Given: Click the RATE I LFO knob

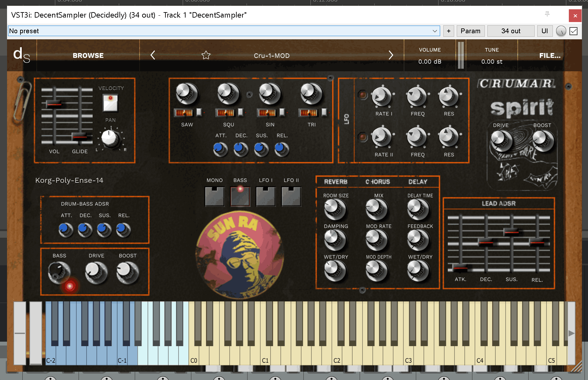Looking at the screenshot, I should coord(382,97).
